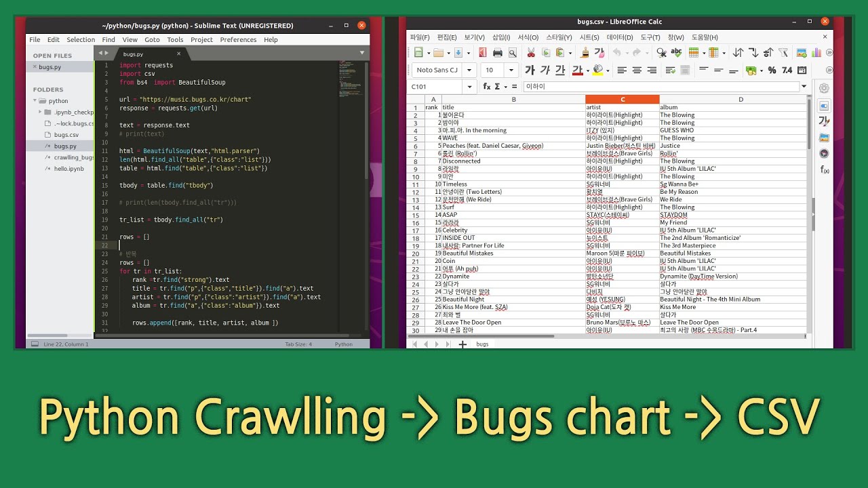This screenshot has height=488, width=868.
Task: Open sidebar Properties settings gear
Action: tap(824, 88)
